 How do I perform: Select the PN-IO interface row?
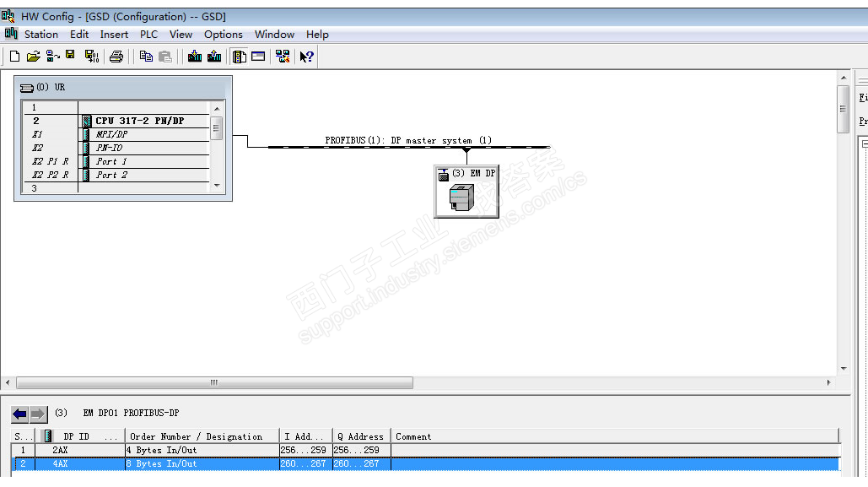coord(116,148)
